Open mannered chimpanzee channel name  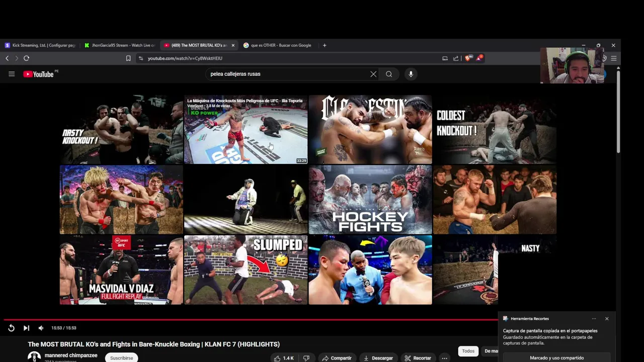[71, 355]
